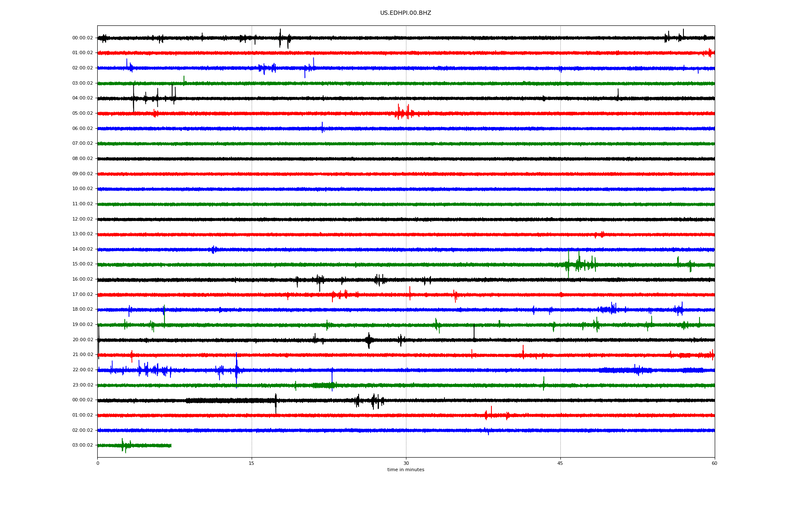
Task: Click the 05:00:02 row label
Action: [x=82, y=113]
